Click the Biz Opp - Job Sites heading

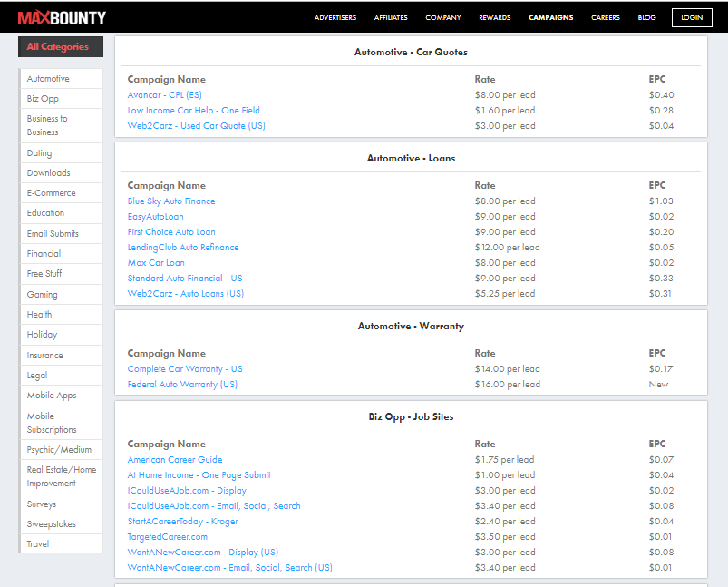(x=411, y=417)
